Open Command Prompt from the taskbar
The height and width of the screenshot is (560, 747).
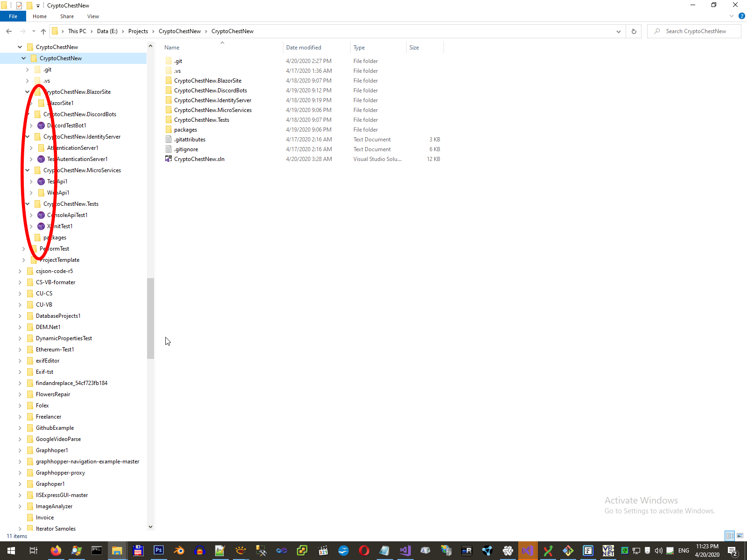(97, 551)
